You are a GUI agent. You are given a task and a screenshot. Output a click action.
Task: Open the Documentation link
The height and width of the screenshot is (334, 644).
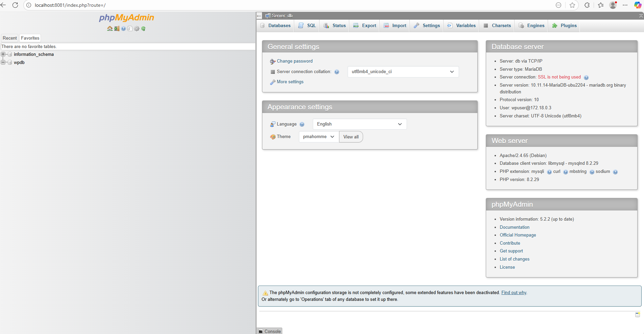coord(515,227)
